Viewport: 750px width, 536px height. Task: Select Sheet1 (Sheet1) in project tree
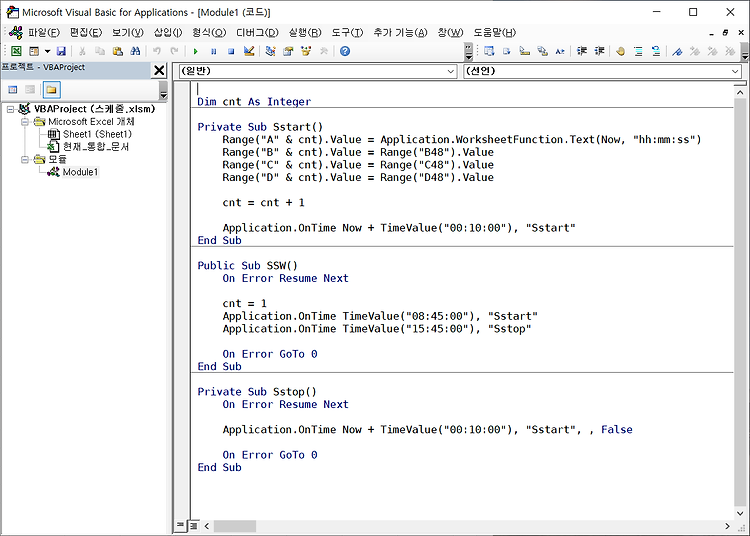tap(97, 134)
